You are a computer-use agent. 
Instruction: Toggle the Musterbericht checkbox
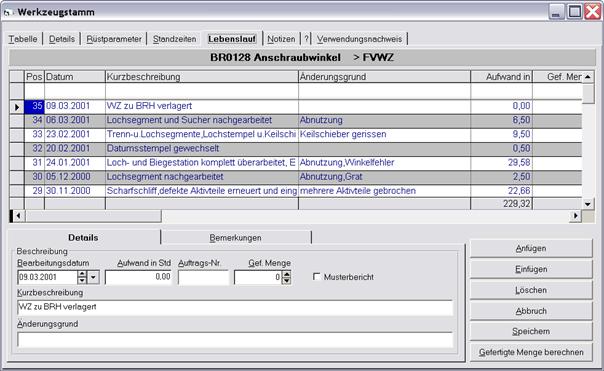pos(317,277)
